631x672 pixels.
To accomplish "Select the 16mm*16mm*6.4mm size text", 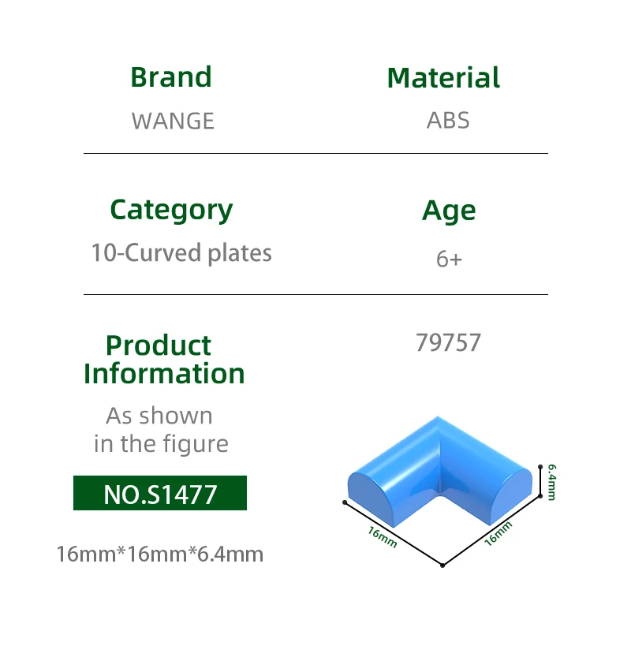I will point(160,554).
